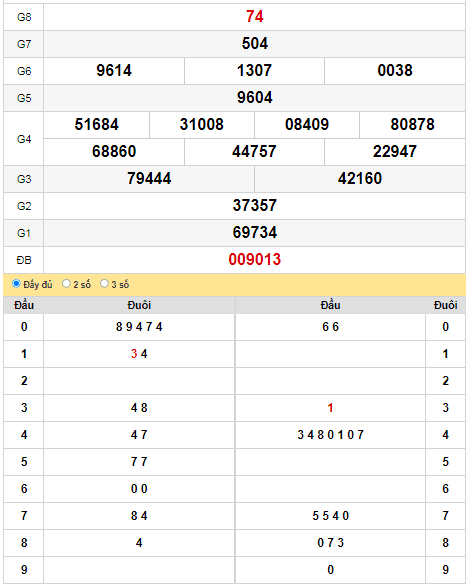This screenshot has width=470, height=586.
Task: Click the special prize number 009013
Action: click(254, 259)
